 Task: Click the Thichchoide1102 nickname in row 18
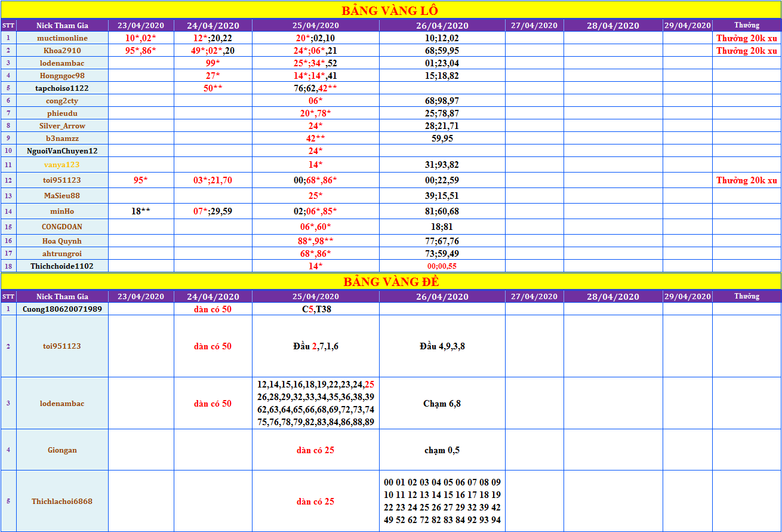coord(62,266)
